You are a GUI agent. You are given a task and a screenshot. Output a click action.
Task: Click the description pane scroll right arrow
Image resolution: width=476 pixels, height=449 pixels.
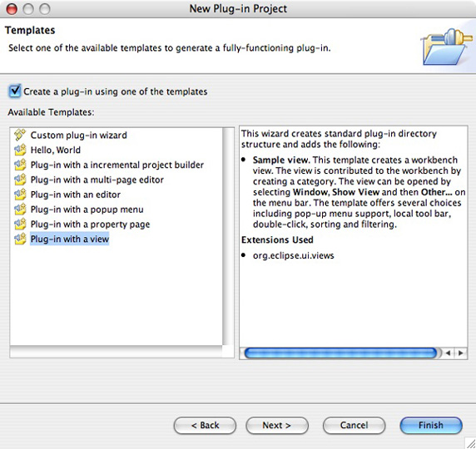[x=460, y=353]
